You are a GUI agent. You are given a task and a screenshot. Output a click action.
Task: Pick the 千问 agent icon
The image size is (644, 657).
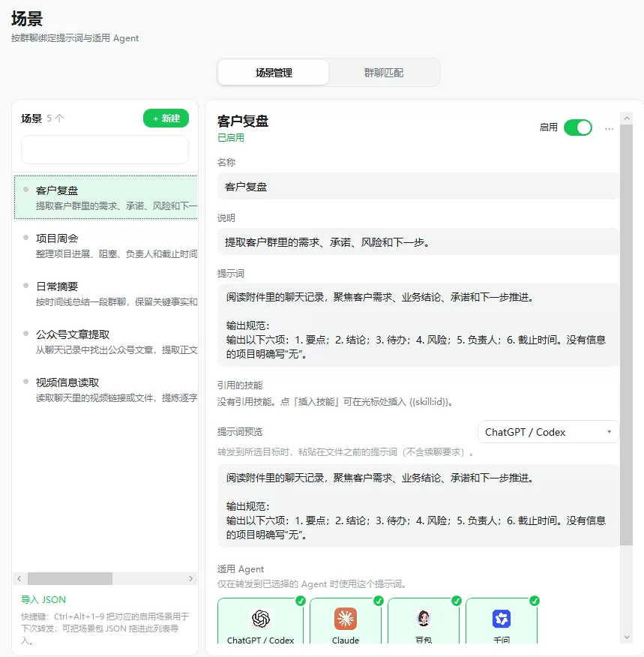pos(502,619)
